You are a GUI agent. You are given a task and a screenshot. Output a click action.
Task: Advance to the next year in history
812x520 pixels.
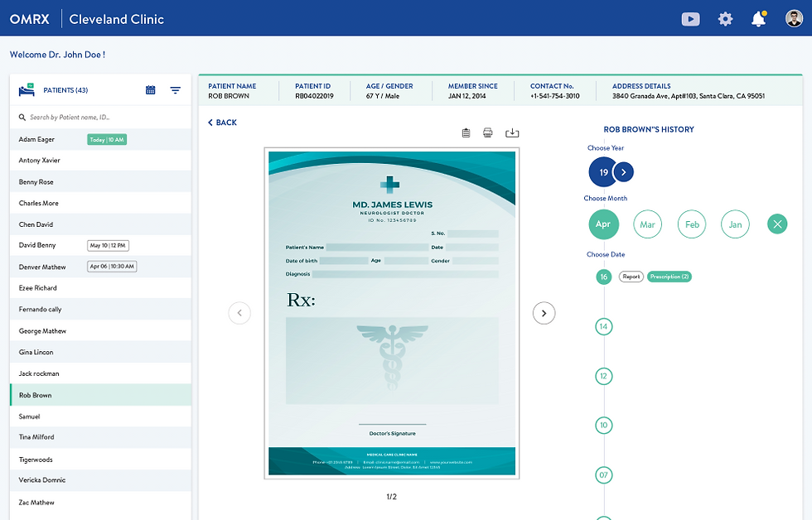point(623,172)
